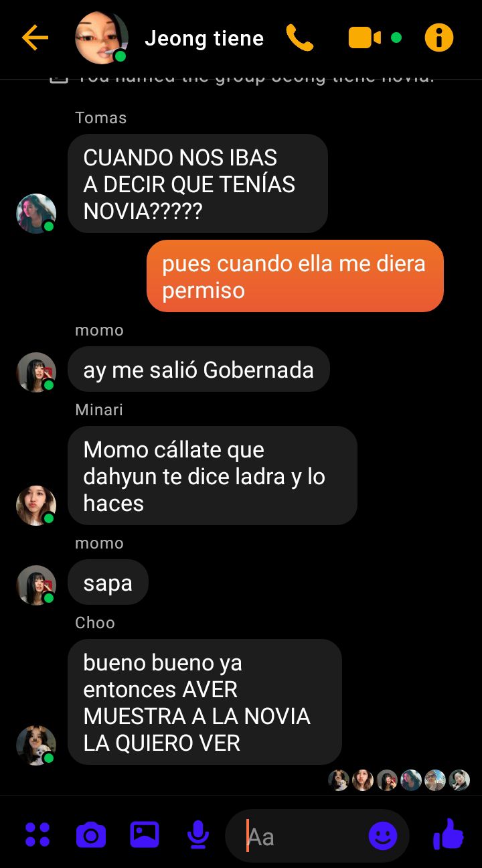
Task: Open the conversation info icon
Action: click(439, 38)
